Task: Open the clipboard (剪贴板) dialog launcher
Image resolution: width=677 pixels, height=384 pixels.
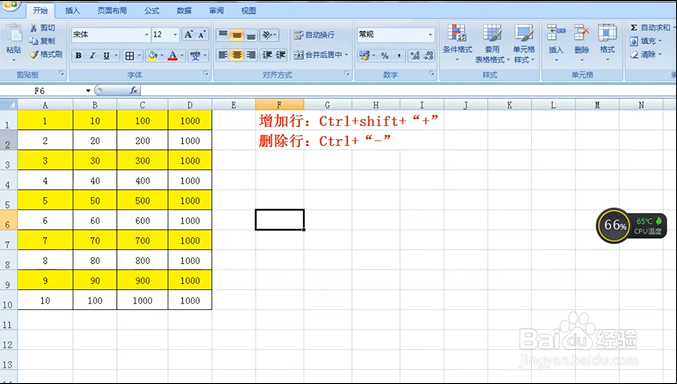Action: (x=62, y=74)
